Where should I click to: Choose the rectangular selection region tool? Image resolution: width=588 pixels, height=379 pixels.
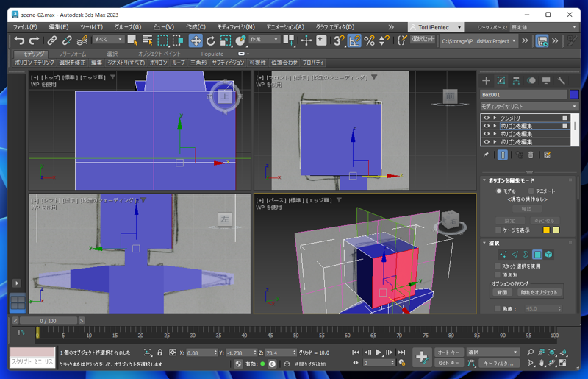point(162,40)
